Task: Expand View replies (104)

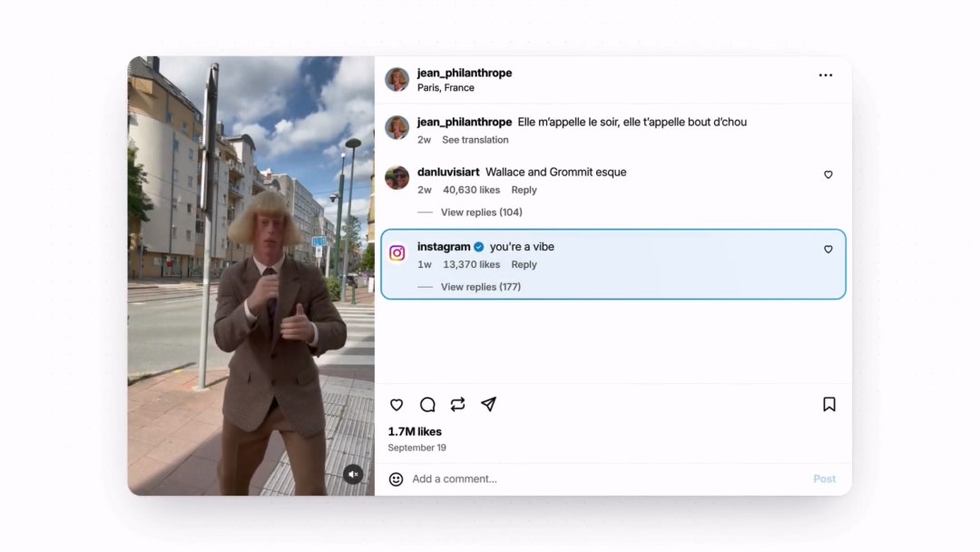Action: pos(481,212)
